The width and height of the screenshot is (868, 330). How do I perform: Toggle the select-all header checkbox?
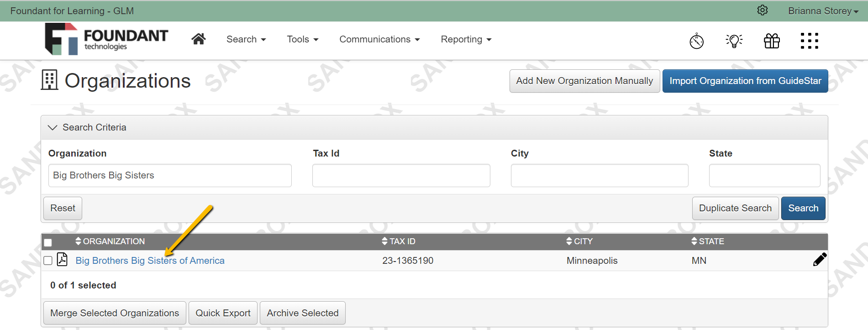(x=48, y=242)
